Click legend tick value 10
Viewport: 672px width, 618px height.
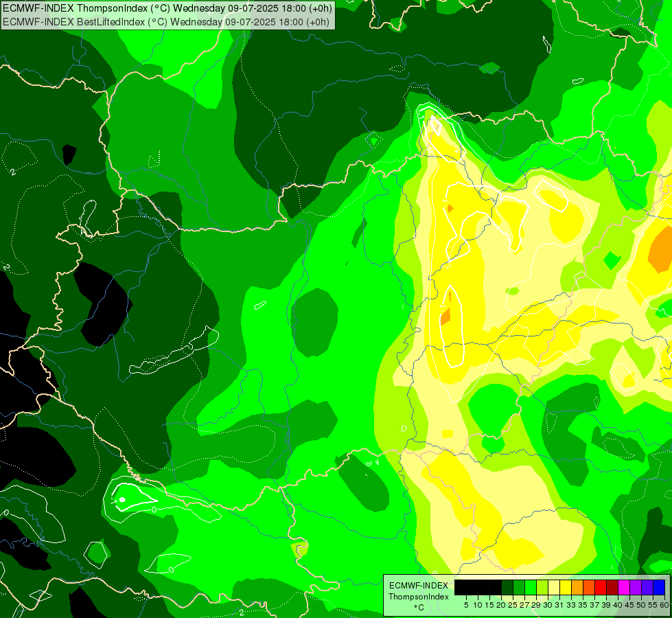[478, 605]
